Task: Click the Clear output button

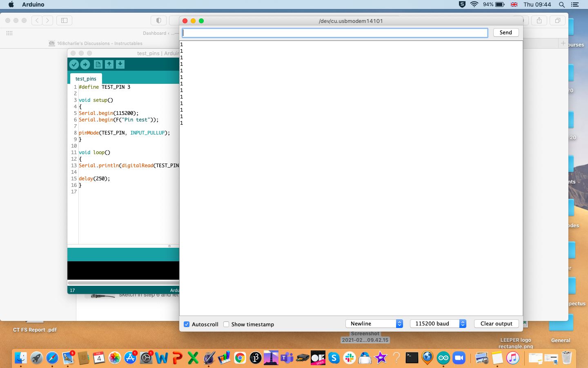Action: pos(496,323)
